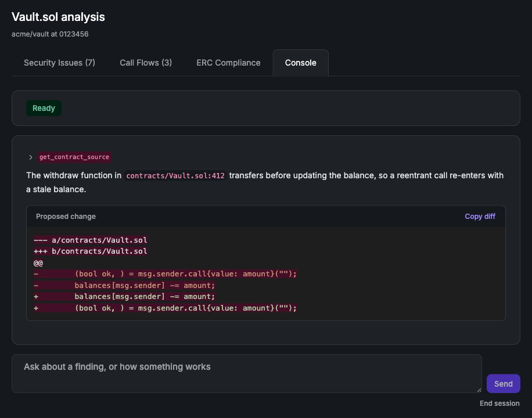
Task: Click the contracts/Vault.sol:412 code reference
Action: (175, 176)
